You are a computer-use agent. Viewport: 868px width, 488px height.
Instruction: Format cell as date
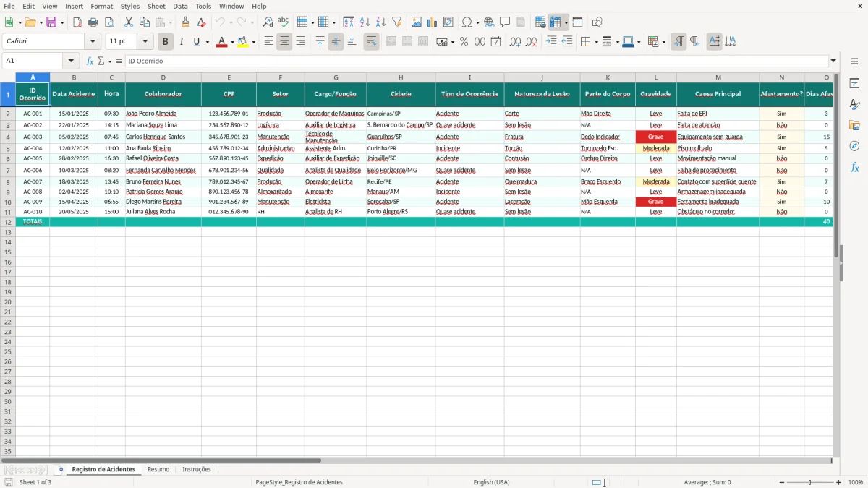(x=495, y=42)
